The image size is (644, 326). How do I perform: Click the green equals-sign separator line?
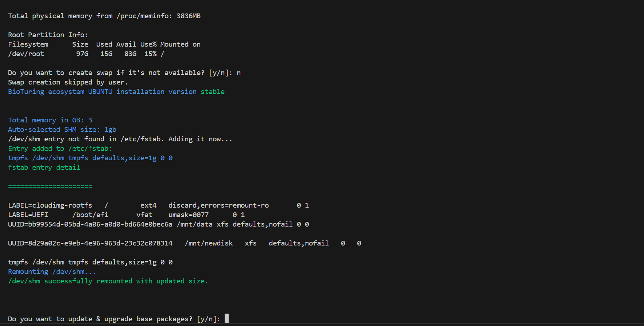50,186
